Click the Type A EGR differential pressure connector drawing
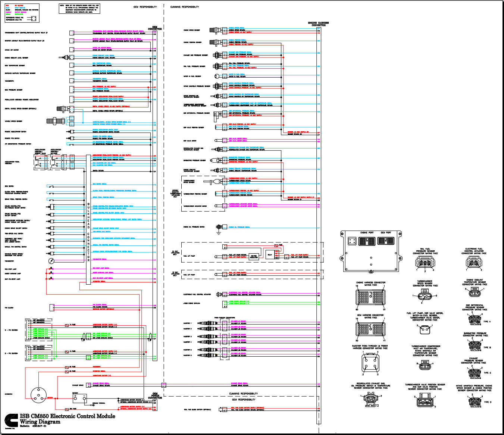The width and height of the screenshot is (504, 435). 475,319
